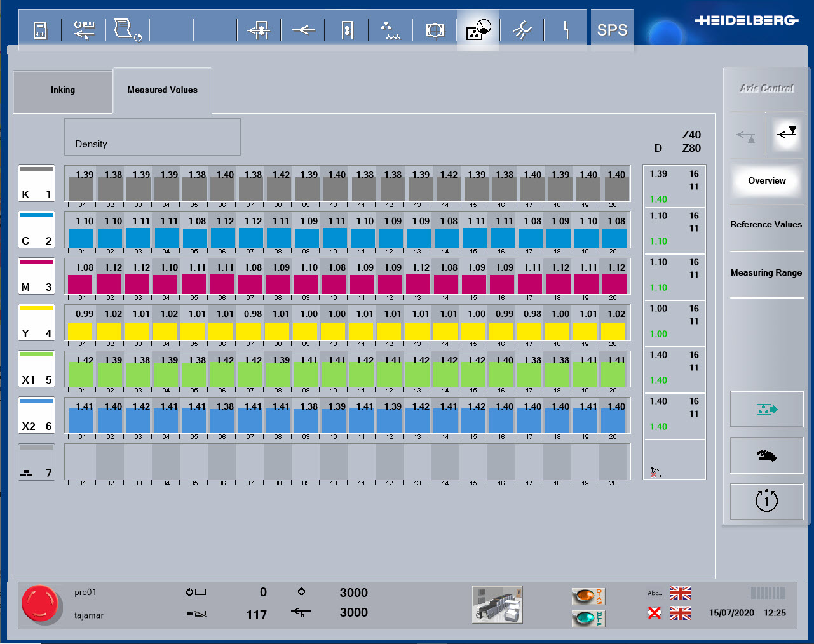Select the Measured Values tab
The image size is (814, 644).
pyautogui.click(x=162, y=90)
